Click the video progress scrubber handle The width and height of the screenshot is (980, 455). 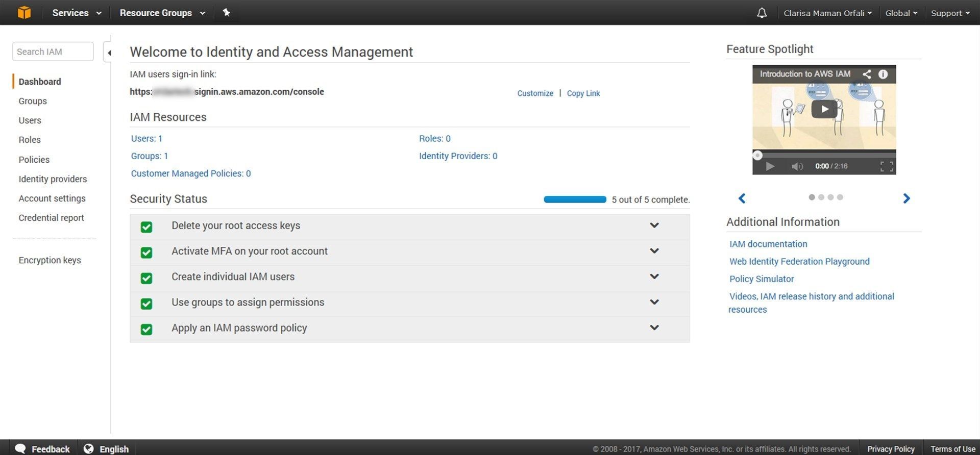coord(758,155)
